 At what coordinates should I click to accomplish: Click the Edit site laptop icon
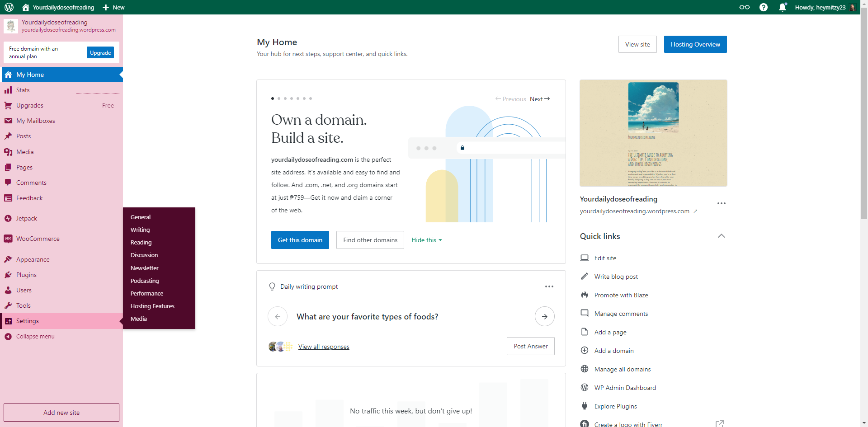(x=585, y=258)
